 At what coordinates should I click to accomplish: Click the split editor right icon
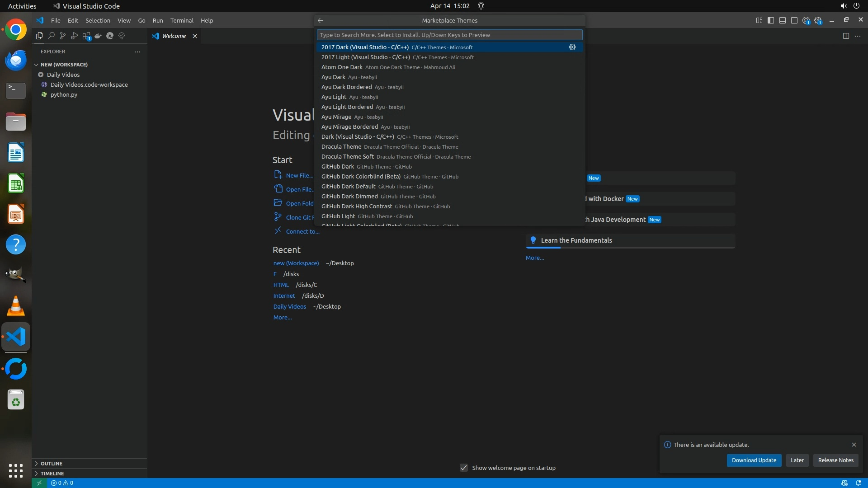(846, 36)
